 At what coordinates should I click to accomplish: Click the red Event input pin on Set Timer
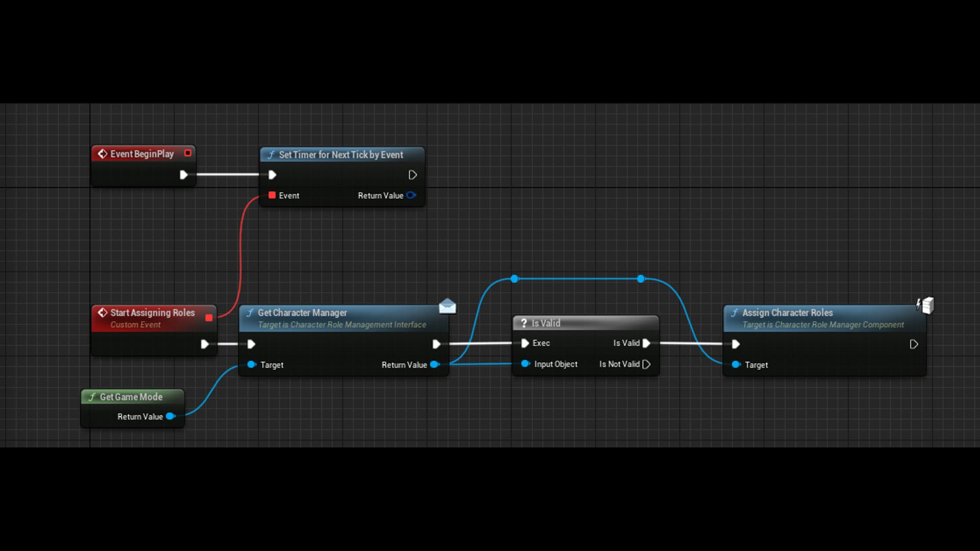(272, 195)
